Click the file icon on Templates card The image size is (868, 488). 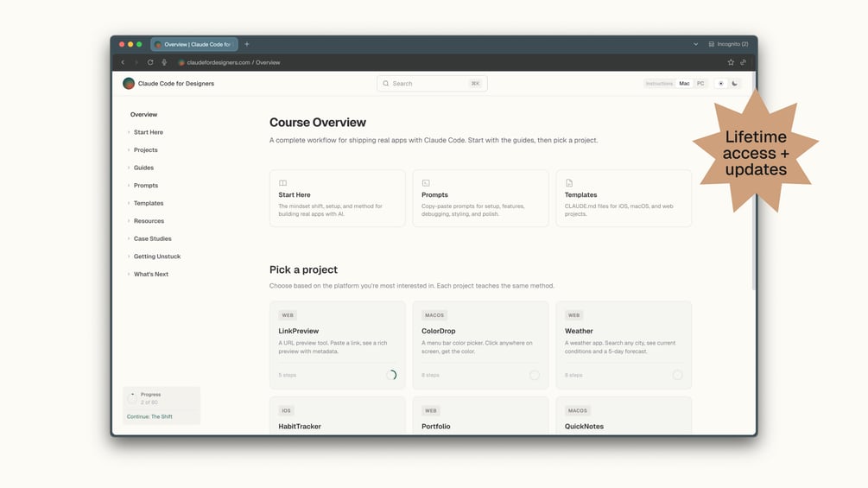(569, 183)
